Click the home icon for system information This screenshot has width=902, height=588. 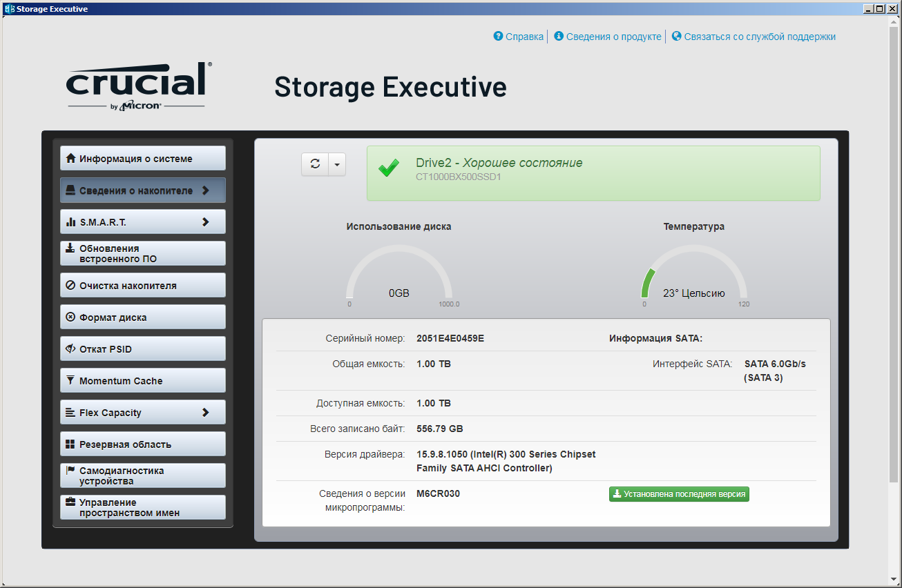coord(70,159)
